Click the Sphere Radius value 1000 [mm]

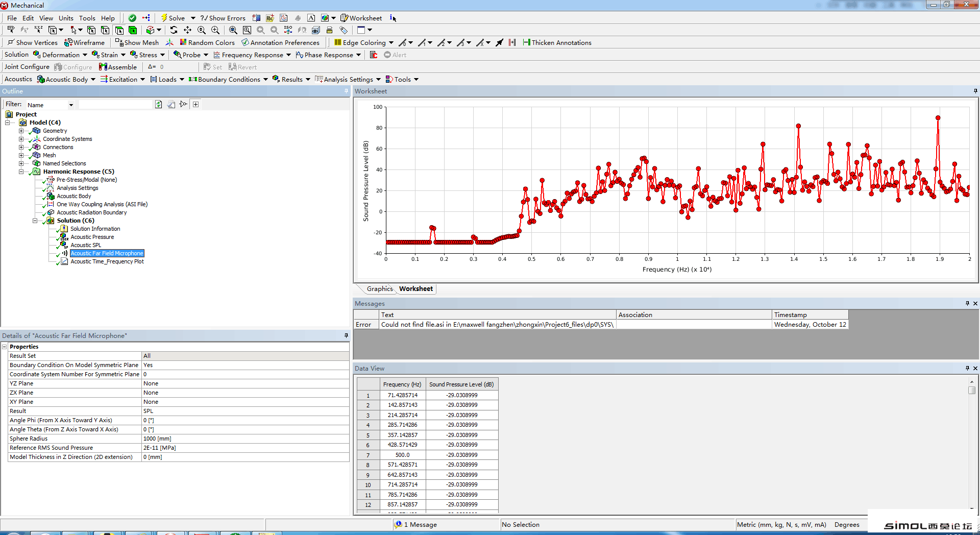(245, 439)
